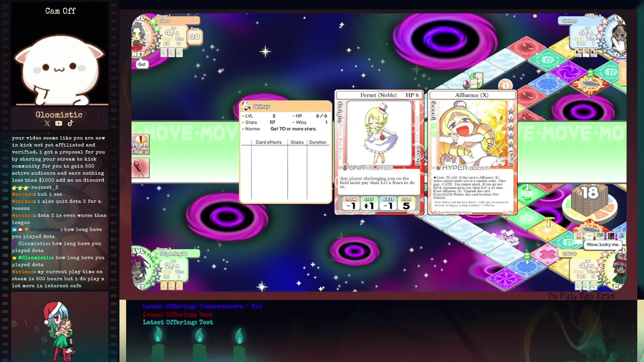Click the pink heal cross tile
Screen dimensions: 644x362
click(548, 254)
